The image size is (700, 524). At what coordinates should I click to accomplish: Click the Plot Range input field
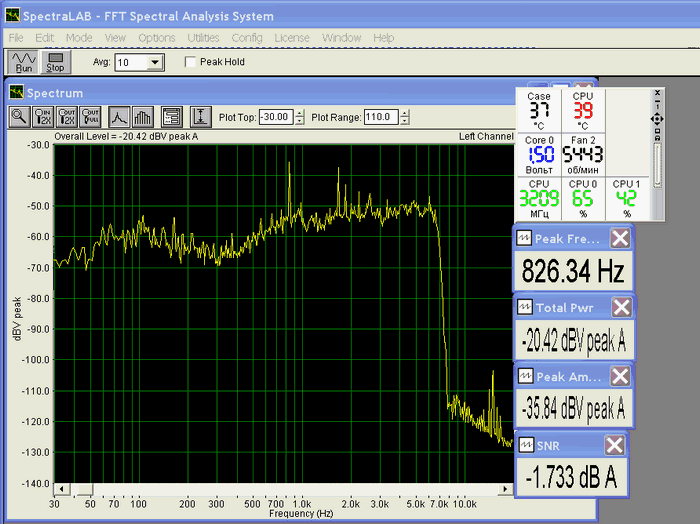coord(380,117)
